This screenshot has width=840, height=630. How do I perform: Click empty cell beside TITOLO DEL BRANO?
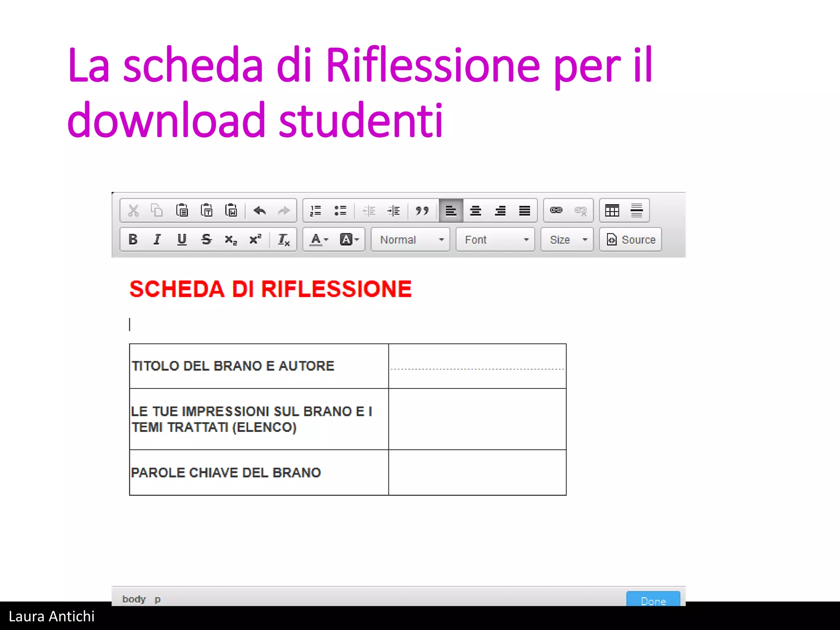point(477,366)
